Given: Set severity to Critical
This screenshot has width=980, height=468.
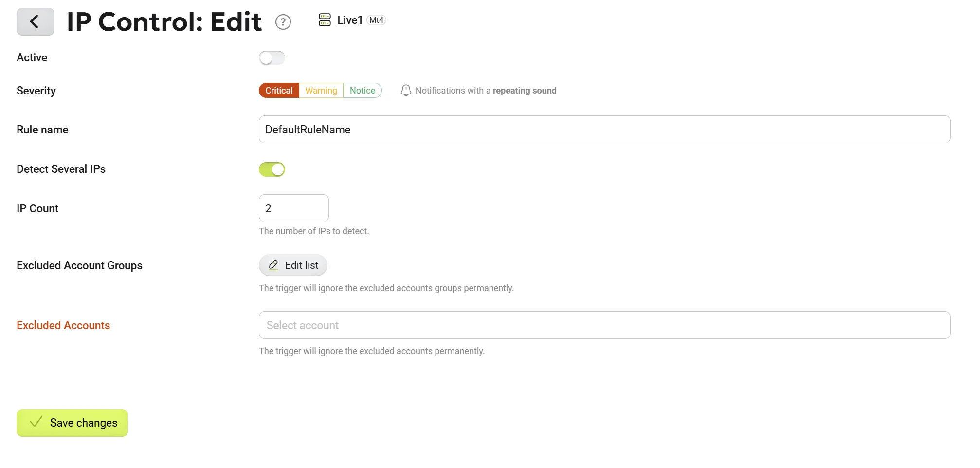Looking at the screenshot, I should 279,91.
